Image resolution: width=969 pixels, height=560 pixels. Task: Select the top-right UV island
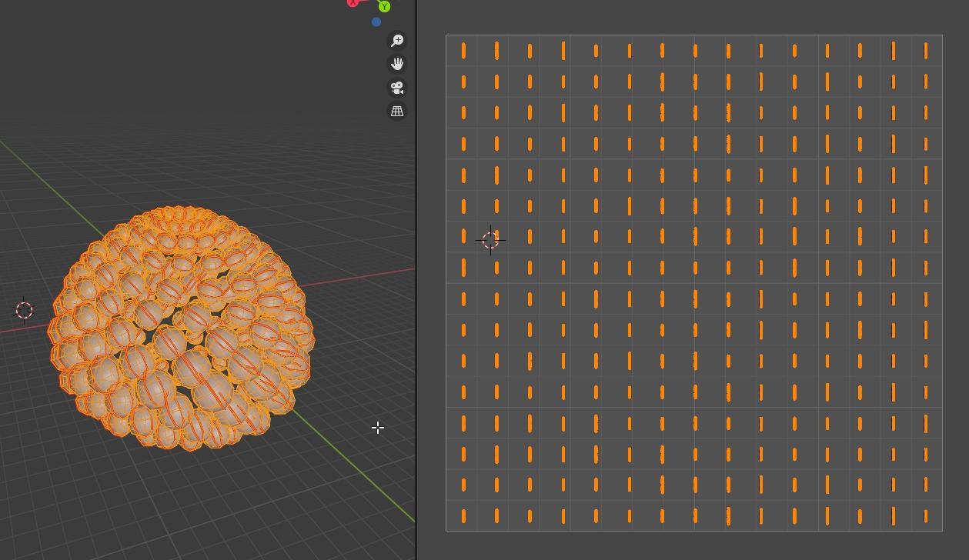click(x=926, y=51)
